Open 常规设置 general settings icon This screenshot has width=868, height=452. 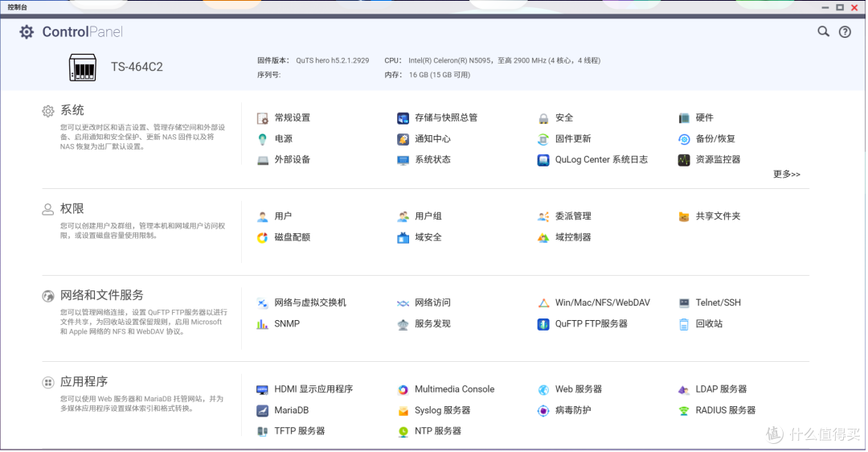click(x=262, y=118)
